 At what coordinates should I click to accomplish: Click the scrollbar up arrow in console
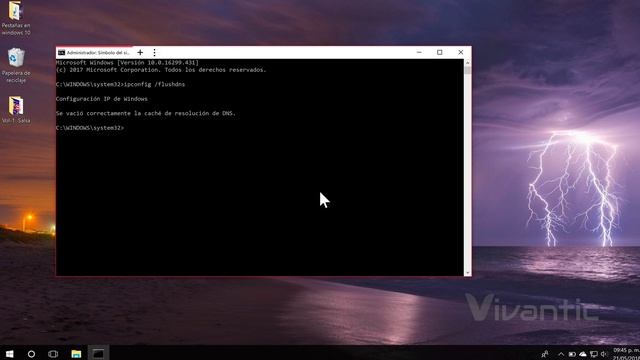[467, 62]
